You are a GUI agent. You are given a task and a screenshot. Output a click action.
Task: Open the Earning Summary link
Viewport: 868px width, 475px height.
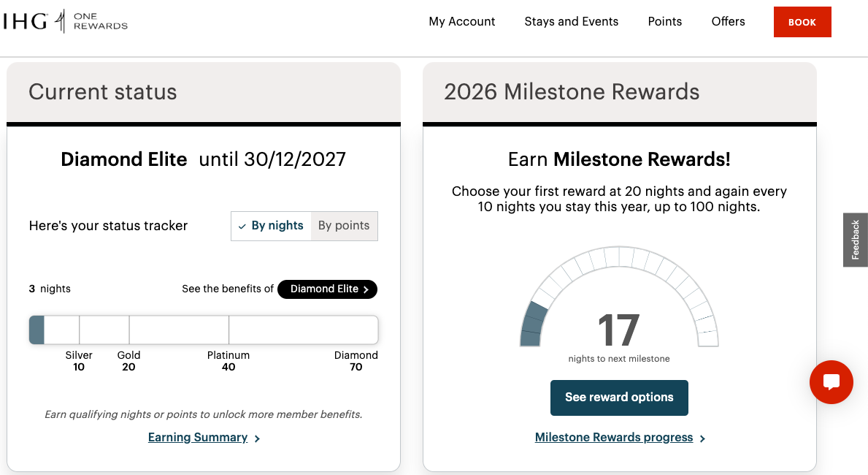[198, 438]
